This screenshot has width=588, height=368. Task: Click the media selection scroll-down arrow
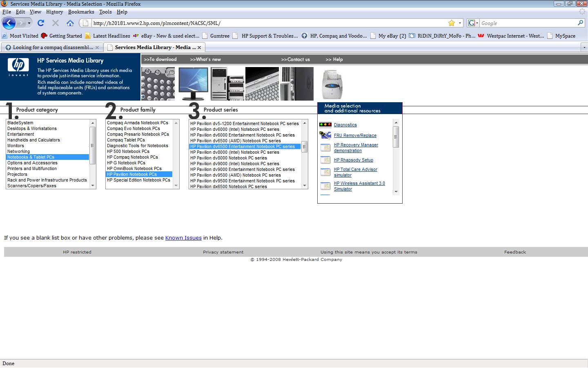396,191
